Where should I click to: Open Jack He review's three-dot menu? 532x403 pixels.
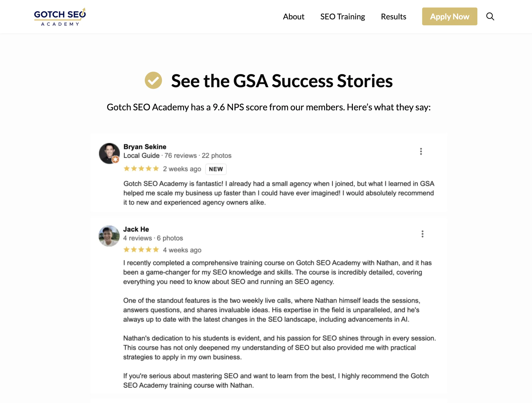click(x=422, y=234)
